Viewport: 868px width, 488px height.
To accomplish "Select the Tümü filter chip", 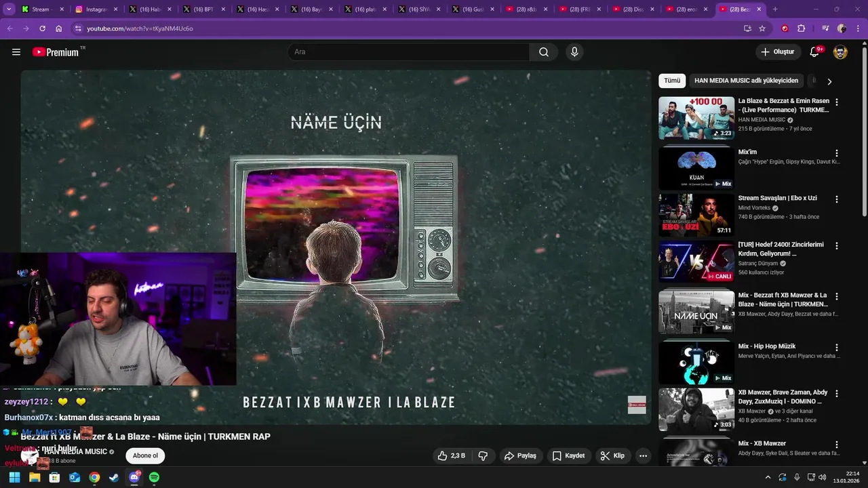I will click(x=672, y=81).
